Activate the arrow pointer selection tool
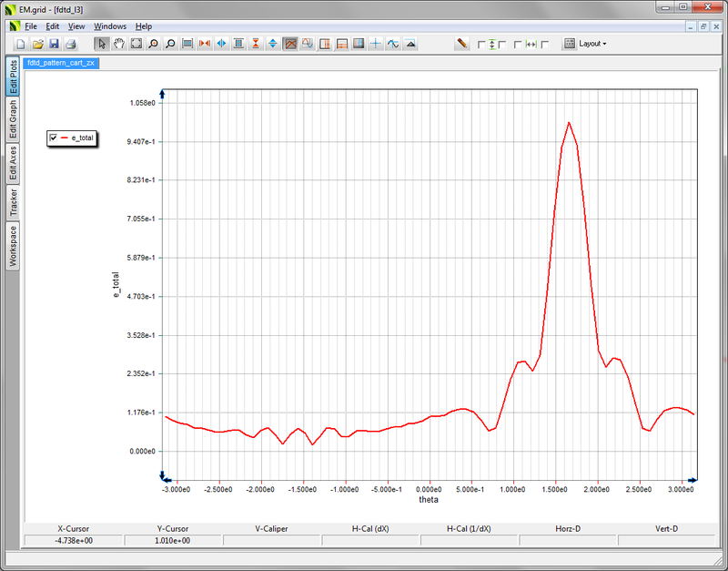The width and height of the screenshot is (728, 571). pyautogui.click(x=102, y=44)
